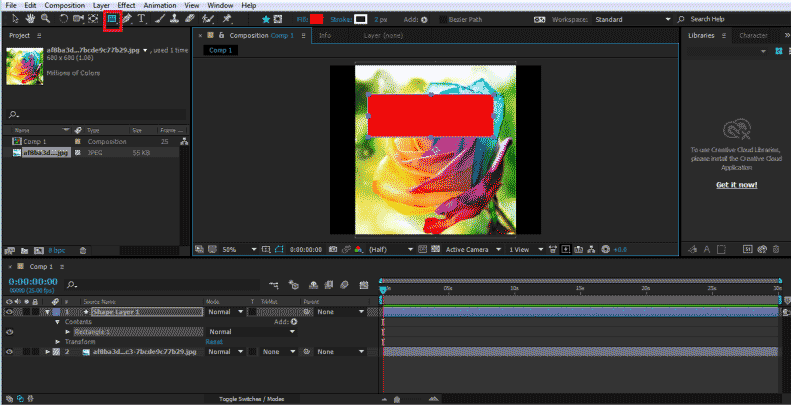Collapse the Contents group triangle
The image size is (791, 405).
(x=58, y=322)
